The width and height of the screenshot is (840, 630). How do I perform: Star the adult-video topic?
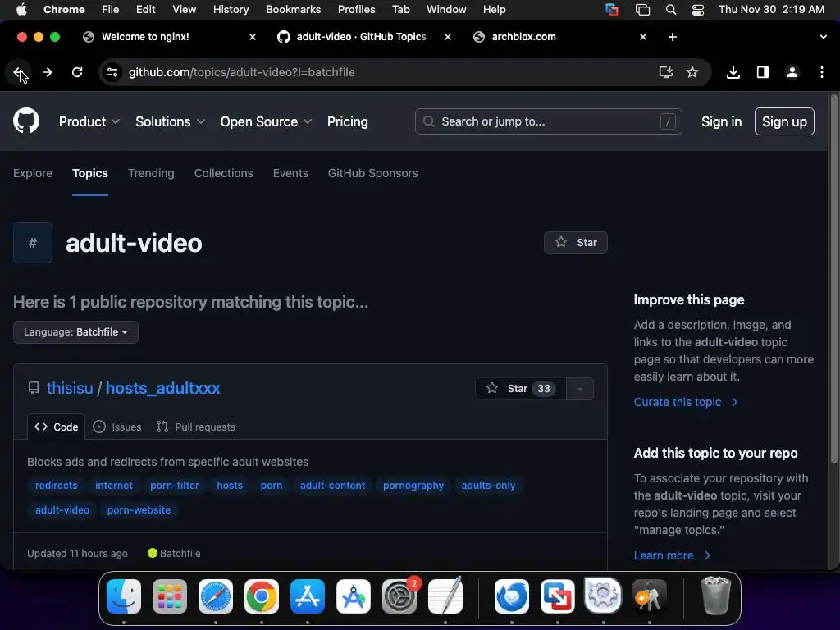pyautogui.click(x=575, y=243)
